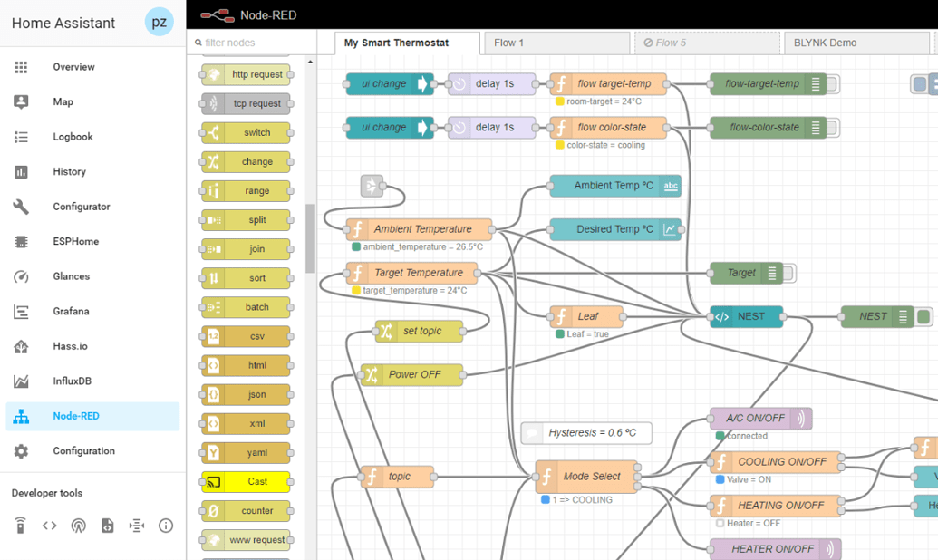938x560 pixels.
Task: Toggle the flow-target-temp debug node output
Action: point(833,83)
